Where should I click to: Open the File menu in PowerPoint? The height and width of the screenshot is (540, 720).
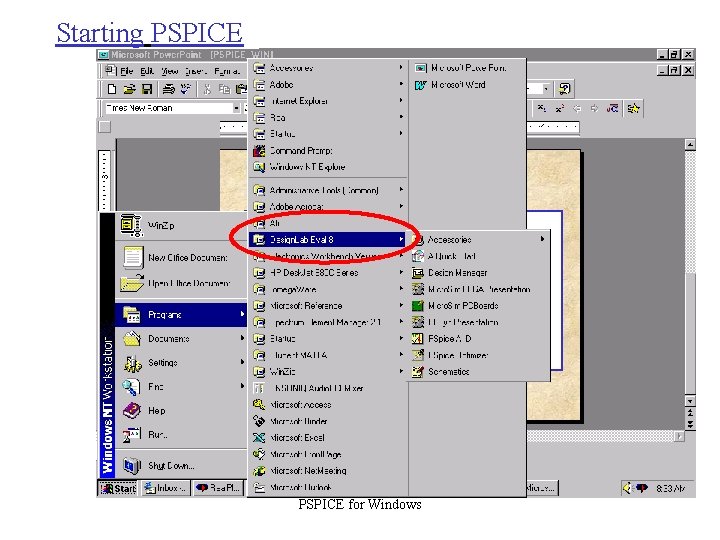(126, 71)
